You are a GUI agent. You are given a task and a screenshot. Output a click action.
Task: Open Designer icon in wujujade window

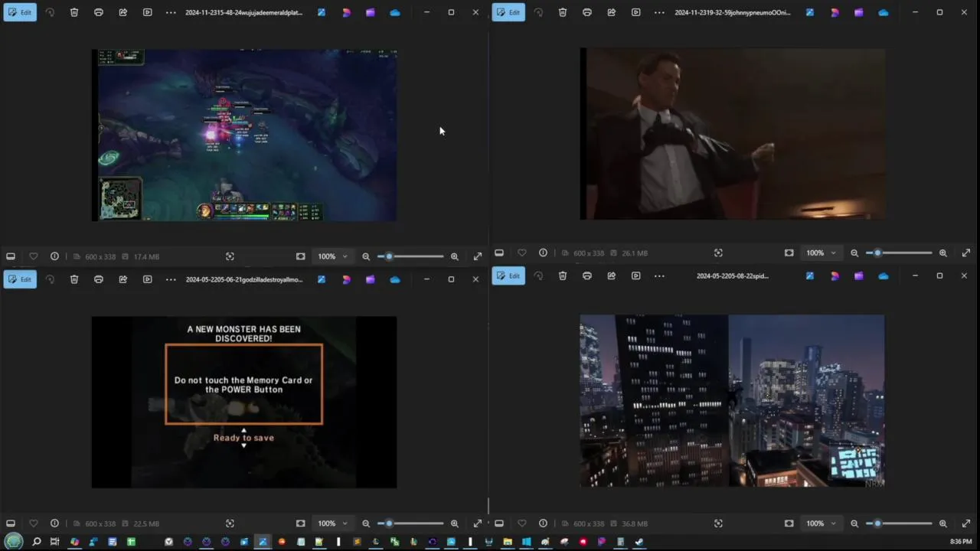[x=346, y=12]
